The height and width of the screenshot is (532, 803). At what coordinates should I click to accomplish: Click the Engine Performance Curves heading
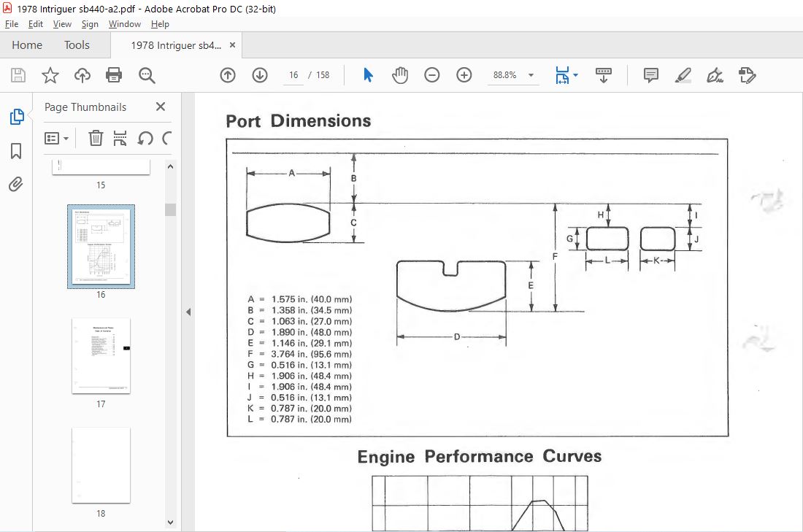tap(480, 456)
